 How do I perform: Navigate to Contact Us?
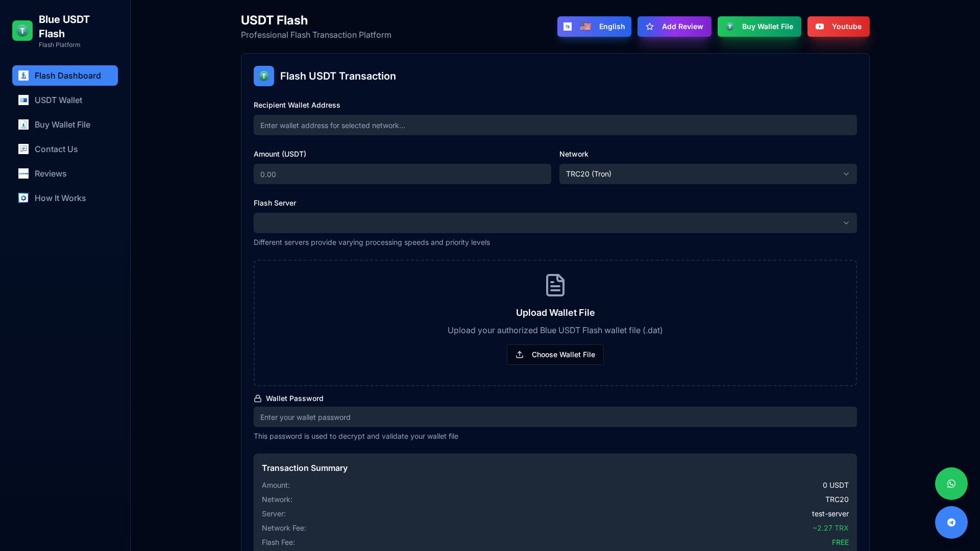[x=65, y=149]
